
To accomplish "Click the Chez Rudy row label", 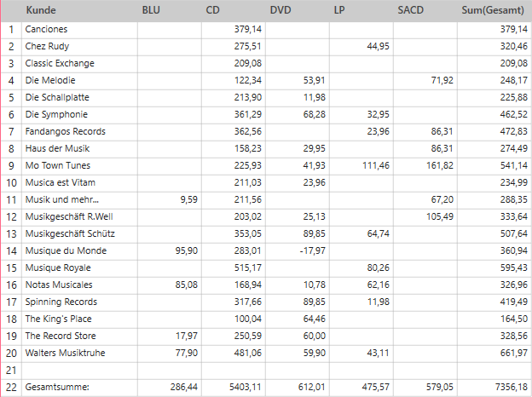I will coord(48,46).
